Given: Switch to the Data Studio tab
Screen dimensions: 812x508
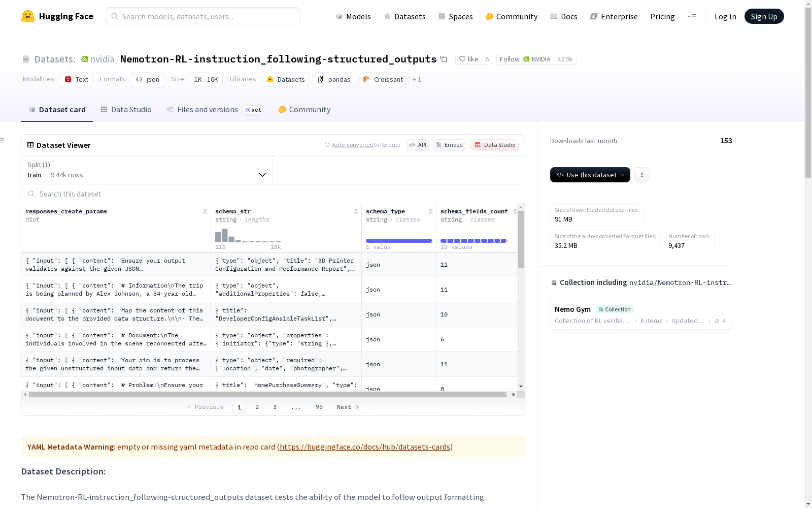Looking at the screenshot, I should 126,110.
